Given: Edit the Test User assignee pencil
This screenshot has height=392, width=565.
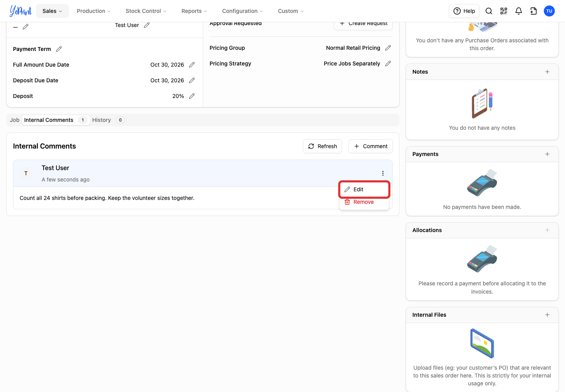Looking at the screenshot, I should [x=147, y=25].
